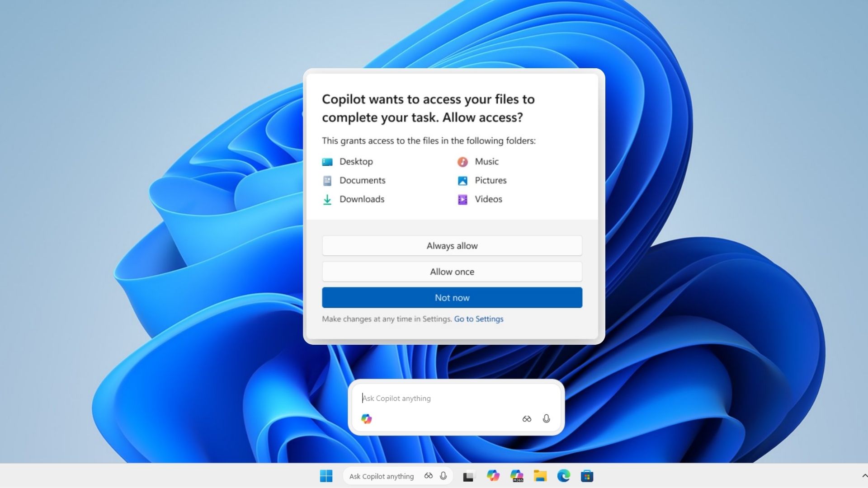
Task: Click the Ask Copilot anything input field
Action: pyautogui.click(x=452, y=398)
